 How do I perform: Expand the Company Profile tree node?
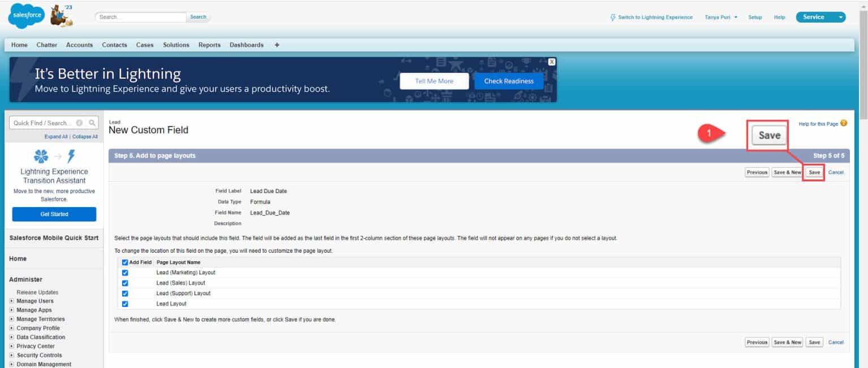pyautogui.click(x=12, y=328)
